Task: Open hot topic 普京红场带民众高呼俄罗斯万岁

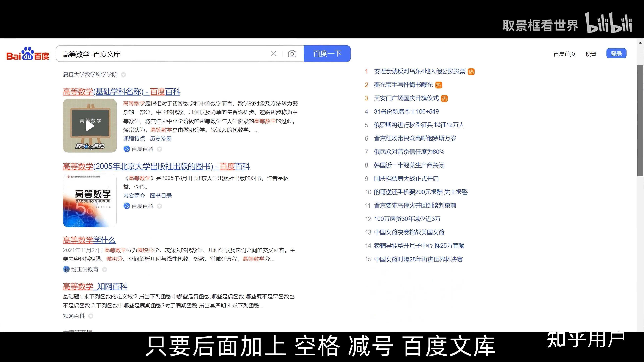Action: 415,138
